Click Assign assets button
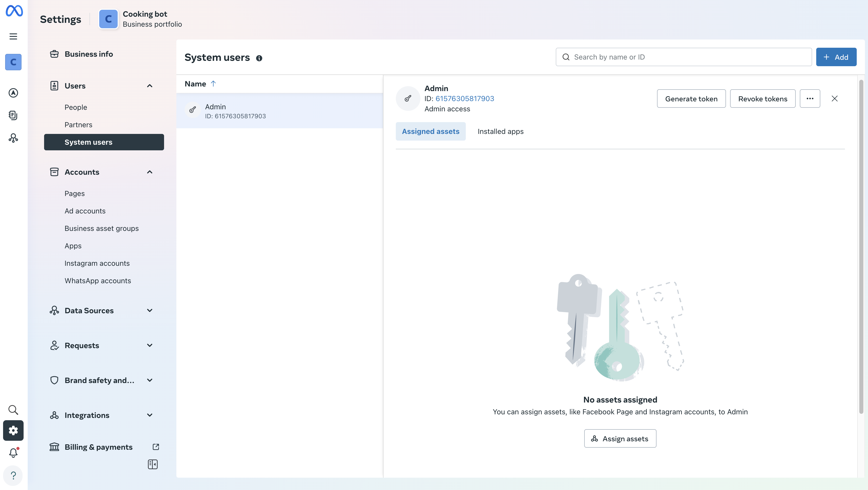The width and height of the screenshot is (868, 490). pos(620,438)
